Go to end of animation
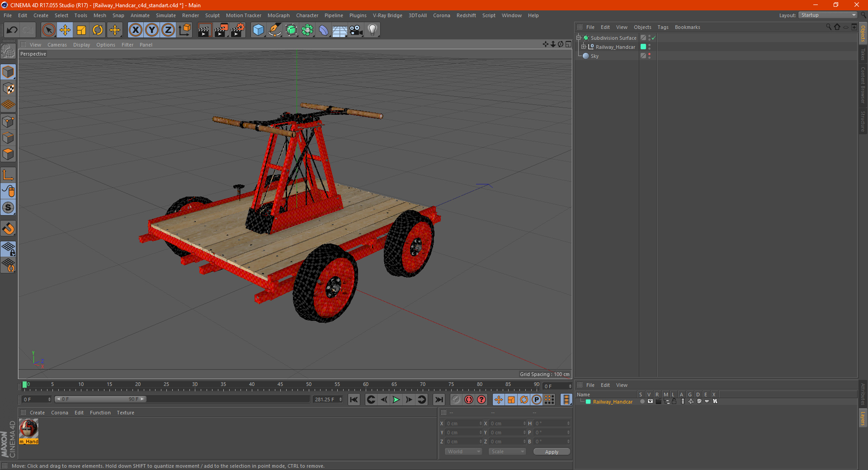This screenshot has width=868, height=470. pyautogui.click(x=439, y=399)
